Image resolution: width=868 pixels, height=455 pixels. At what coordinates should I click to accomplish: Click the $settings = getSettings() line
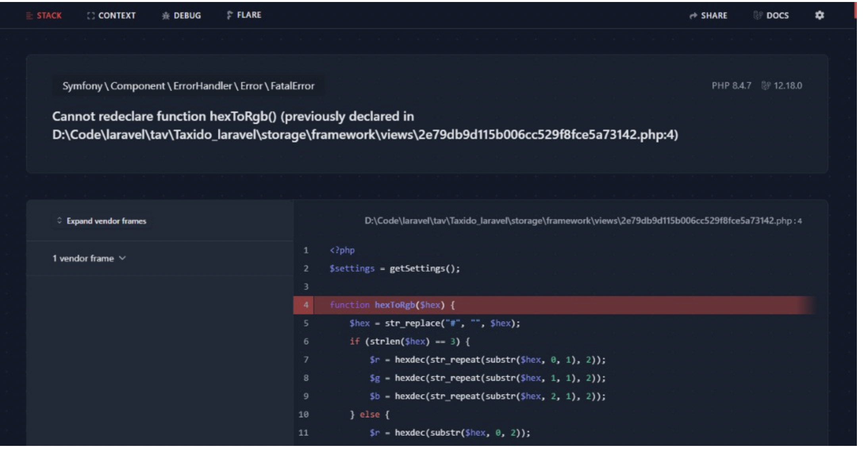[395, 268]
